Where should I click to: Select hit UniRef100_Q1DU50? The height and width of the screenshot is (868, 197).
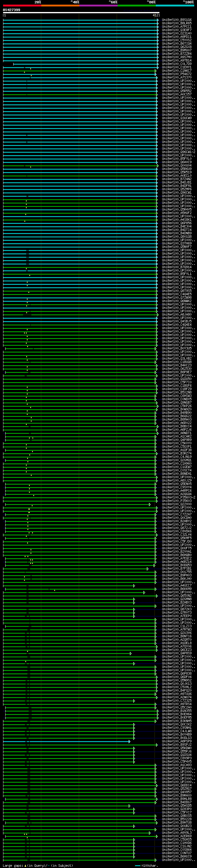point(177,379)
